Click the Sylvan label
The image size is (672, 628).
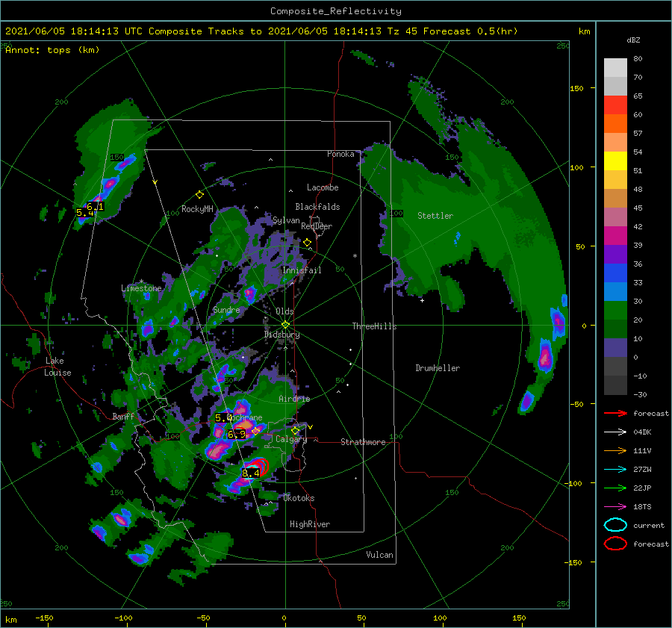pos(286,221)
